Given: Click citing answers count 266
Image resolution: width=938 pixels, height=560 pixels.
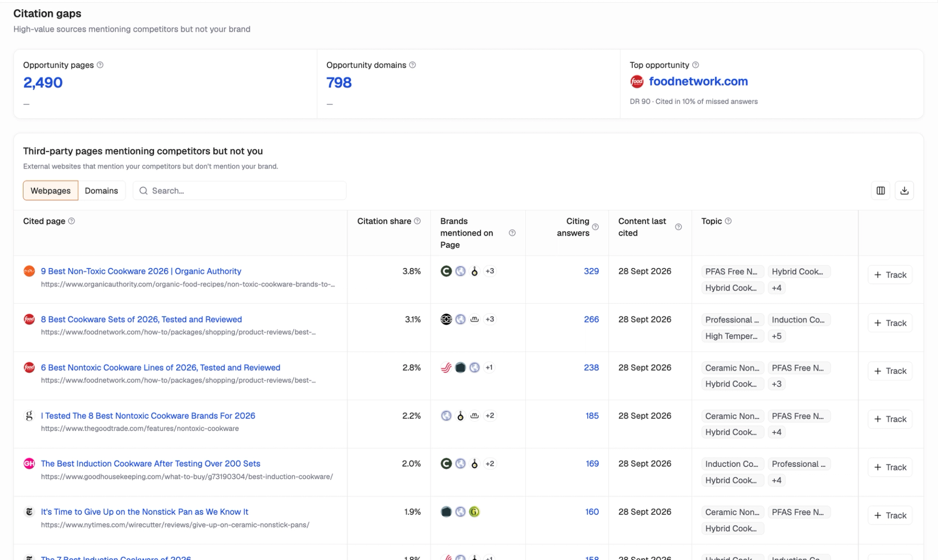Looking at the screenshot, I should (x=591, y=319).
